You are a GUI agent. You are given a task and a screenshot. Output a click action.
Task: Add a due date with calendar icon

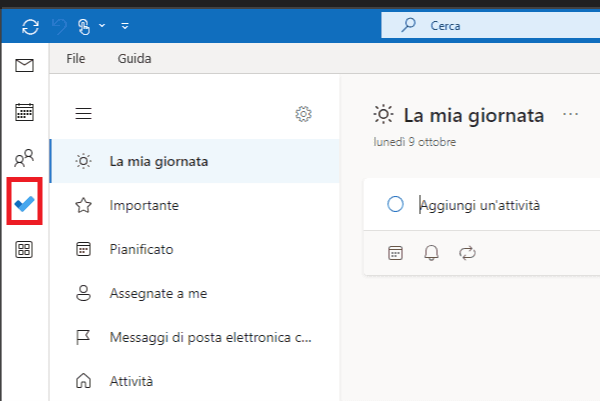(x=396, y=253)
